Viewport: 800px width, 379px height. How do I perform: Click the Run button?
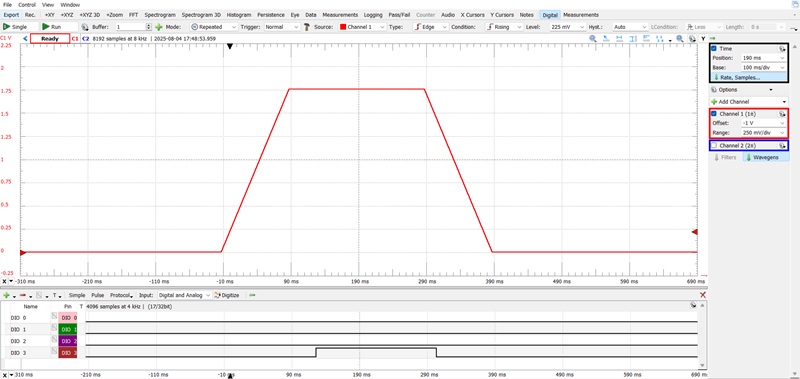[59, 27]
